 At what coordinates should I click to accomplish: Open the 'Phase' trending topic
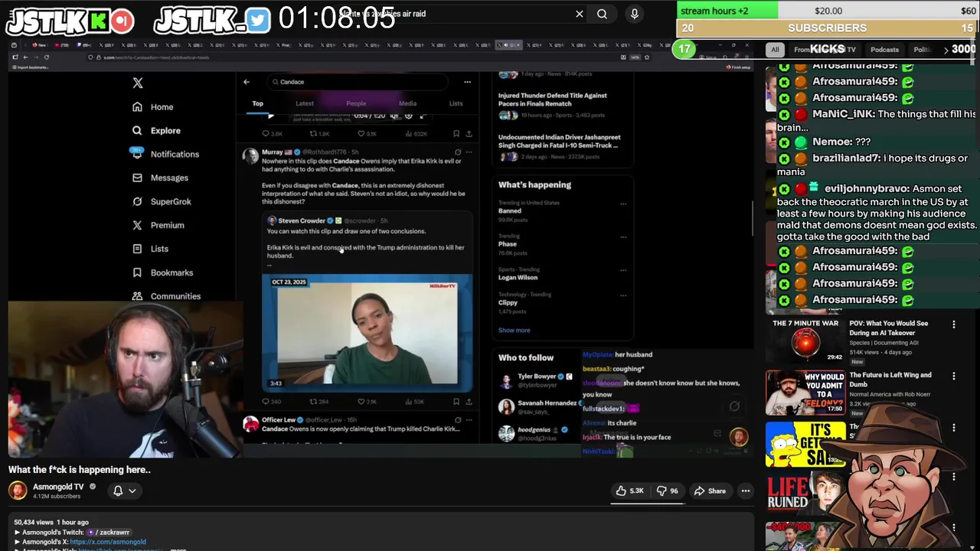click(507, 244)
